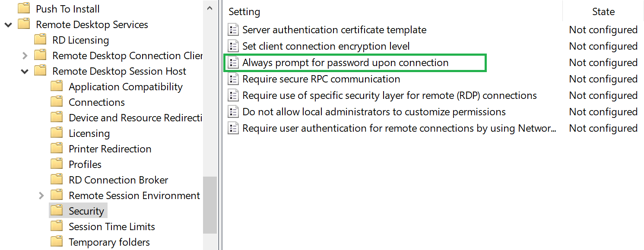Sort by the State column header

point(603,12)
